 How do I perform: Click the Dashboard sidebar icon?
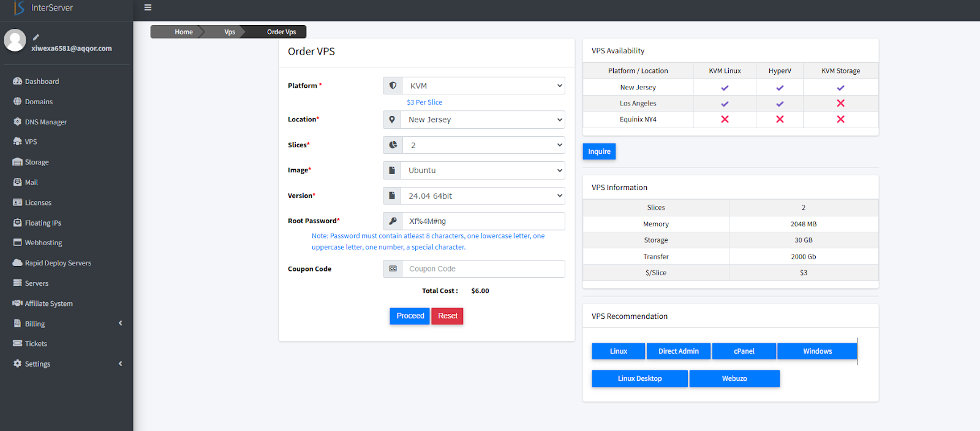[17, 81]
